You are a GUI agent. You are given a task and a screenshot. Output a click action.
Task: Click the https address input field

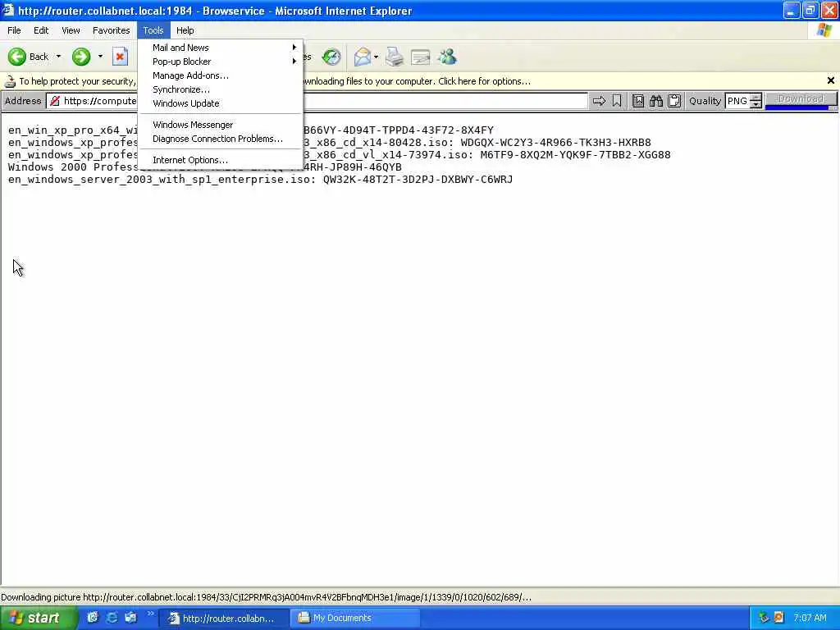click(x=317, y=101)
